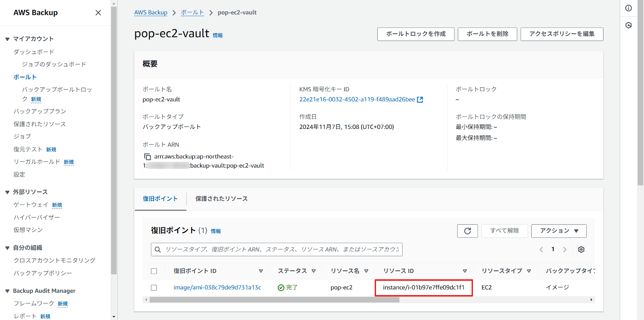Sort by リソース ID column arrow
This screenshot has width=644, height=320.
465,271
